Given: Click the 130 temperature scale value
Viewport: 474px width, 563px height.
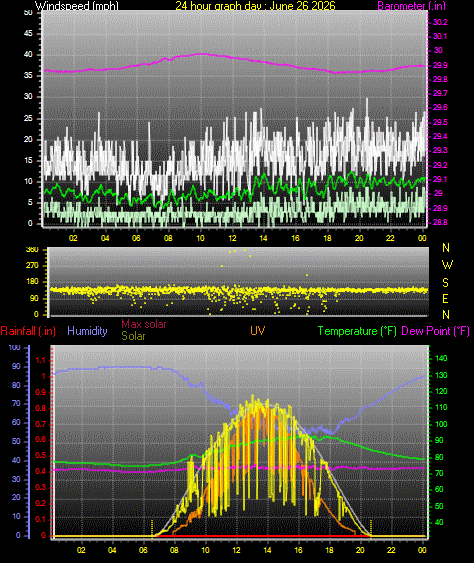Looking at the screenshot, I should coord(441,375).
